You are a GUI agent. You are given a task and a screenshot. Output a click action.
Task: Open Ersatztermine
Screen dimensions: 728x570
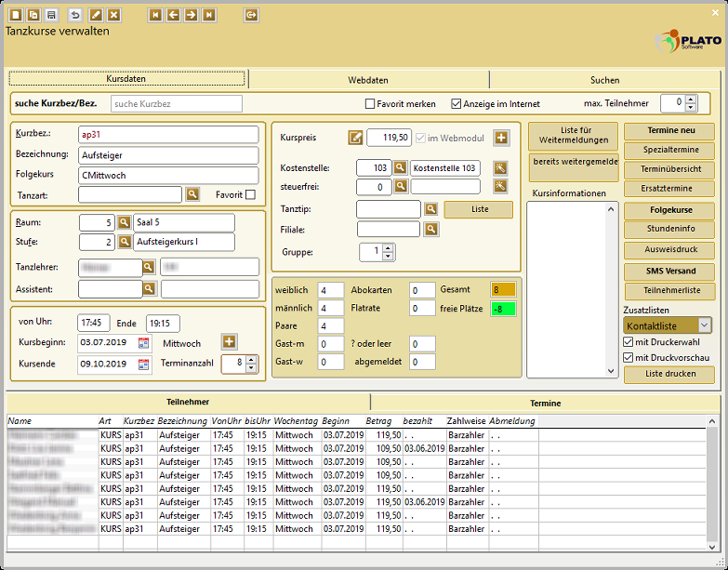[x=669, y=189]
